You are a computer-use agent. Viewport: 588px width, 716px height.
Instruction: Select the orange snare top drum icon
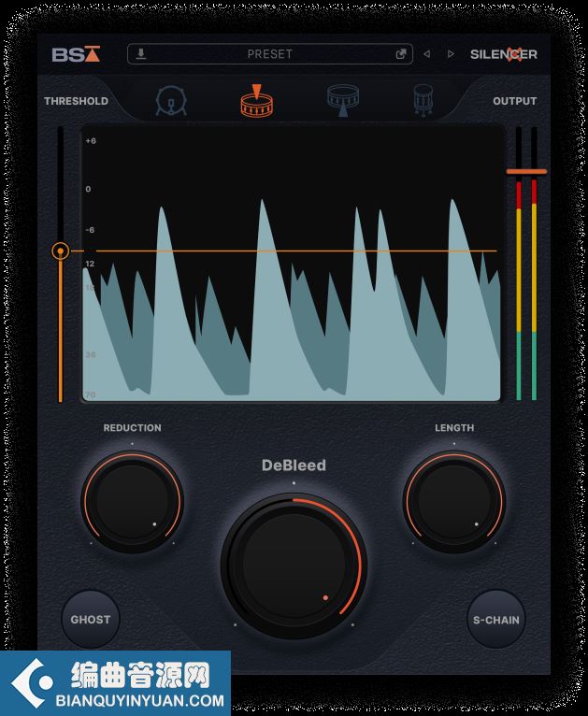(256, 101)
